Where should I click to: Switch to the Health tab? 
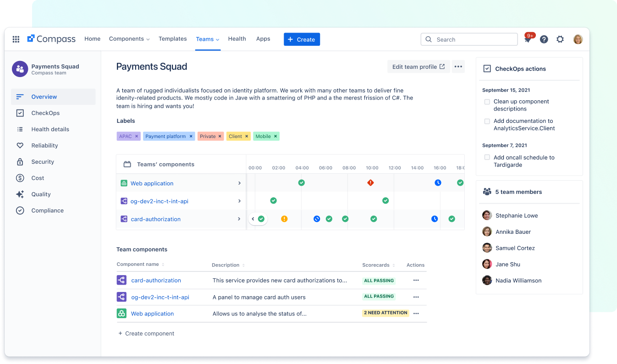pyautogui.click(x=237, y=39)
